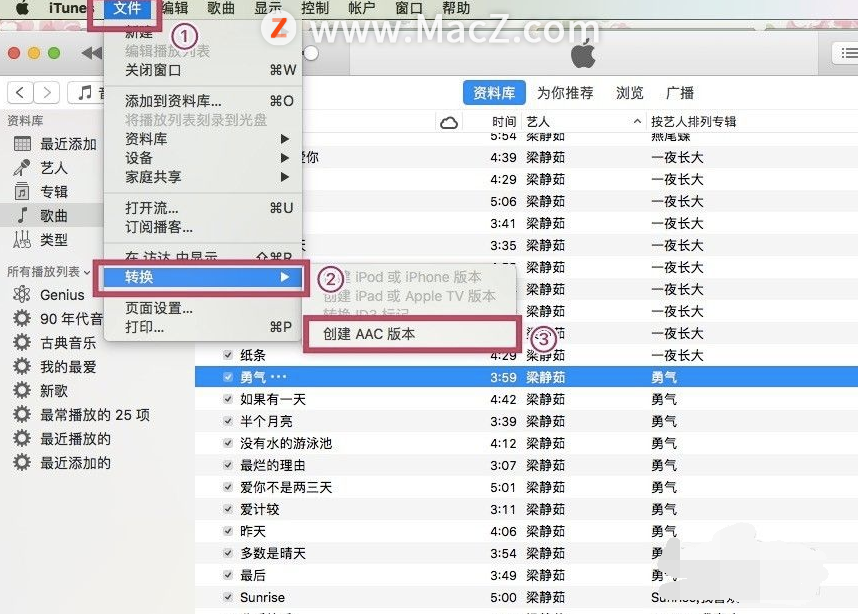The height and width of the screenshot is (614, 858).
Task: Switch to the 为你推荐 tab
Action: pos(565,92)
